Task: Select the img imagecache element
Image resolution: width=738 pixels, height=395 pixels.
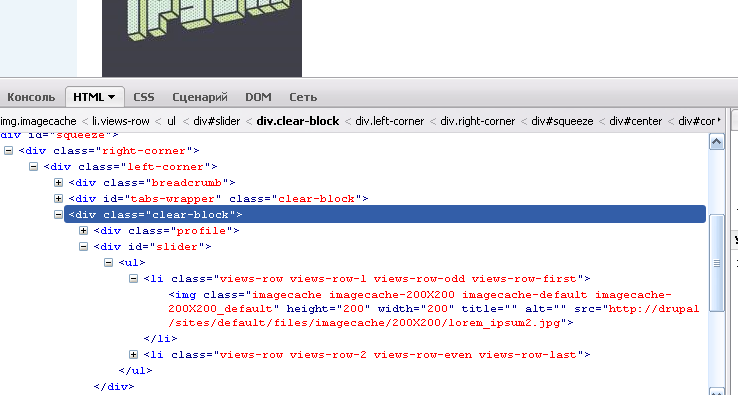Action: tap(433, 309)
